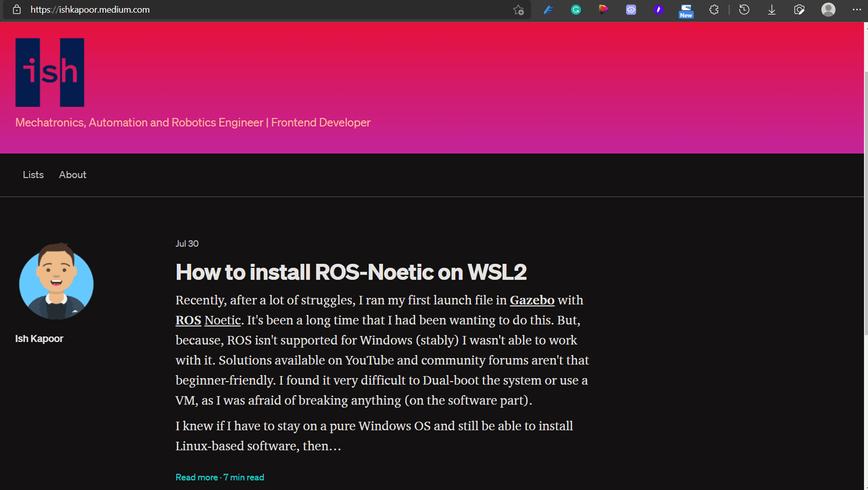The image size is (868, 490).
Task: Follow the Gazebo hyperlink in the article
Action: click(x=532, y=300)
